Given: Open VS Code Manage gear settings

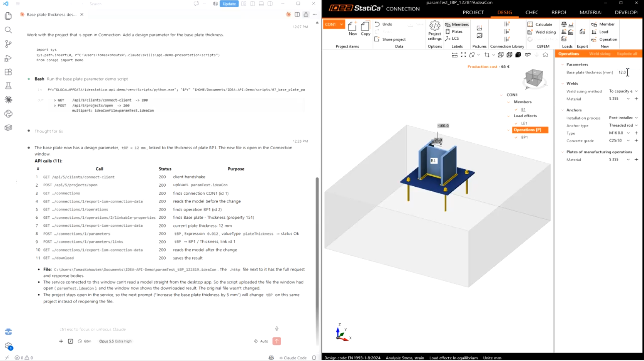Looking at the screenshot, I should tap(8, 346).
